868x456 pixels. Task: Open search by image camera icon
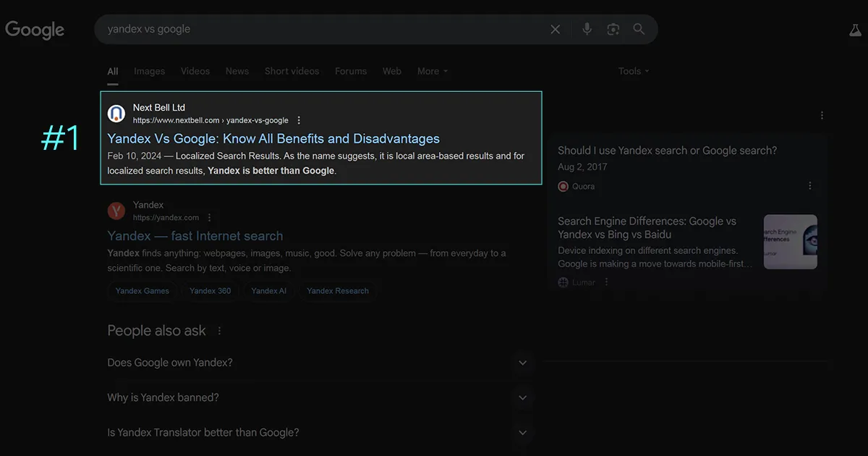coord(613,30)
